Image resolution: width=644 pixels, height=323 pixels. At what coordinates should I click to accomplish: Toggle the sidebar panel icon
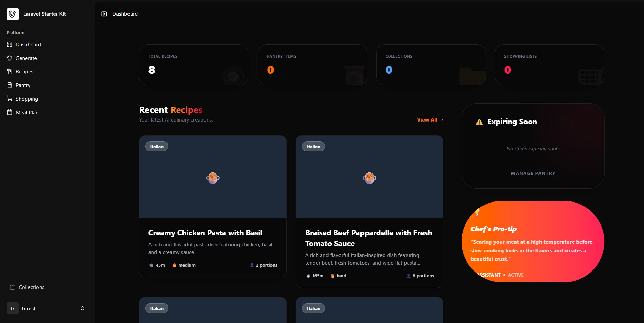(104, 14)
